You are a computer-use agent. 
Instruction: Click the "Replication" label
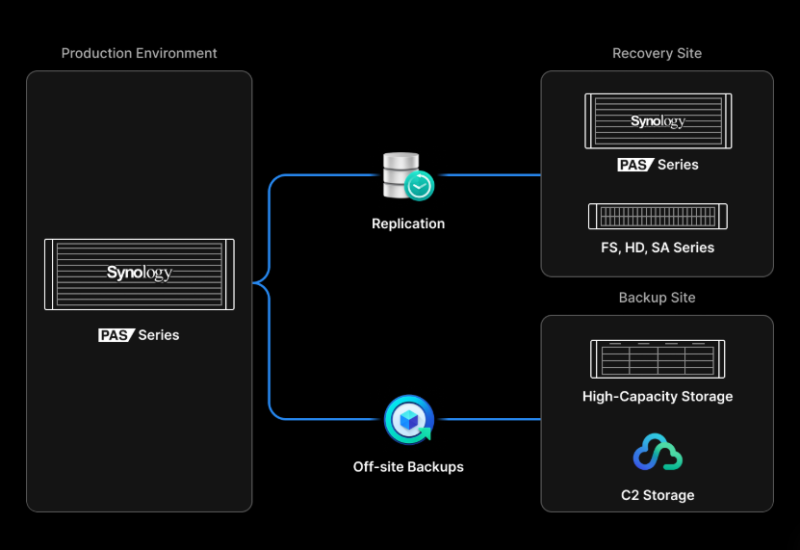pyautogui.click(x=408, y=223)
